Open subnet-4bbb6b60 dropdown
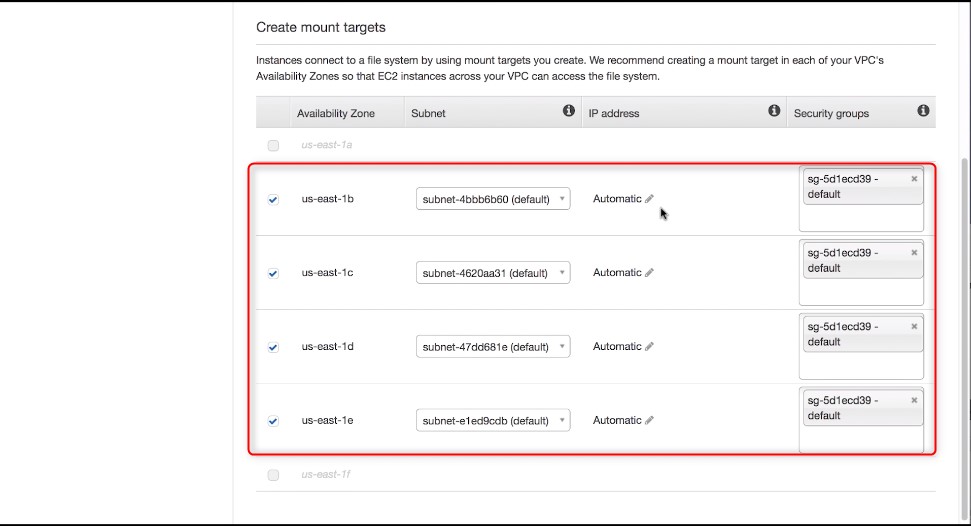971x526 pixels. 493,199
